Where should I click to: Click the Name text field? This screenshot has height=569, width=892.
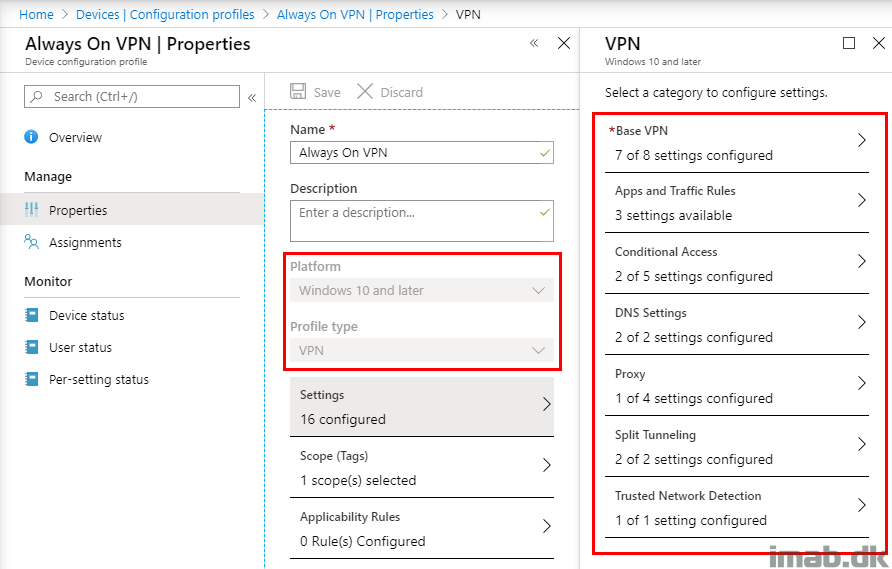[x=422, y=152]
